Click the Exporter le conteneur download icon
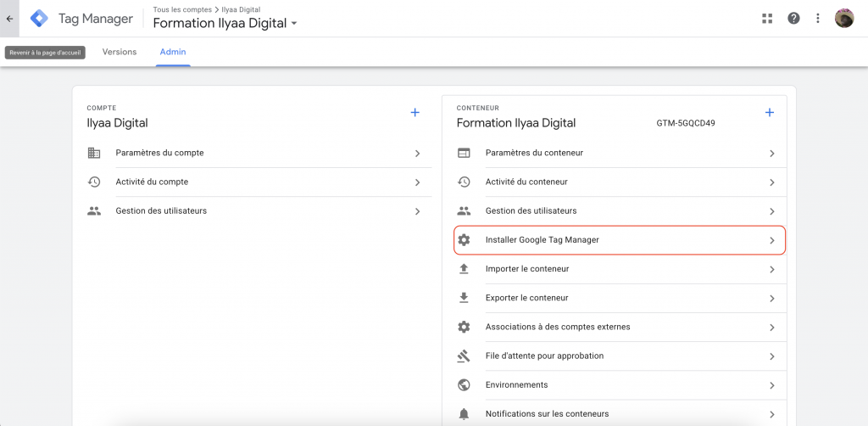This screenshot has width=868, height=426. click(x=464, y=298)
